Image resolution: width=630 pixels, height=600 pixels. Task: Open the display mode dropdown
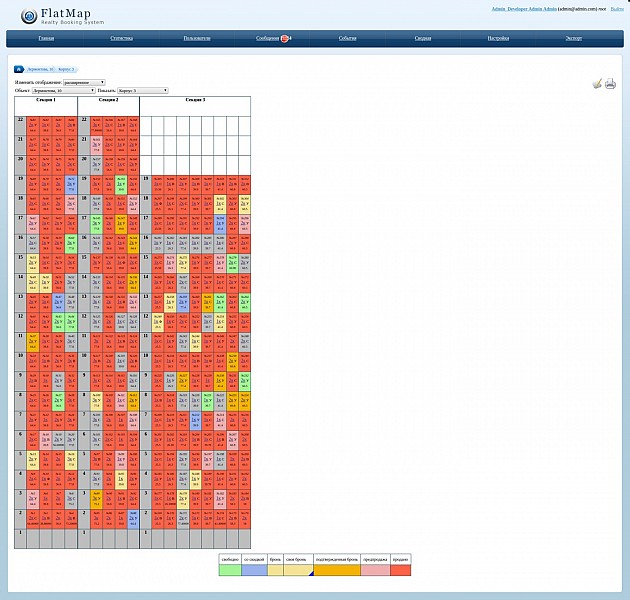tap(84, 82)
